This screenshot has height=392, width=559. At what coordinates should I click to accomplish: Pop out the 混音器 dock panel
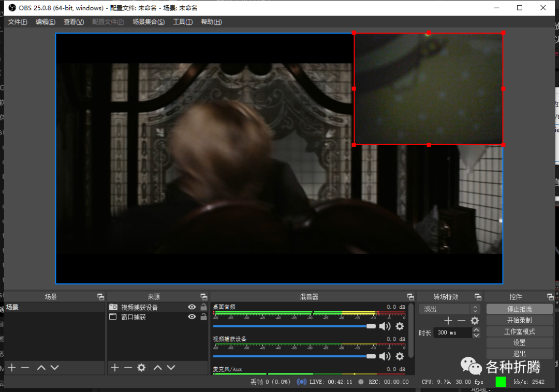(x=410, y=296)
